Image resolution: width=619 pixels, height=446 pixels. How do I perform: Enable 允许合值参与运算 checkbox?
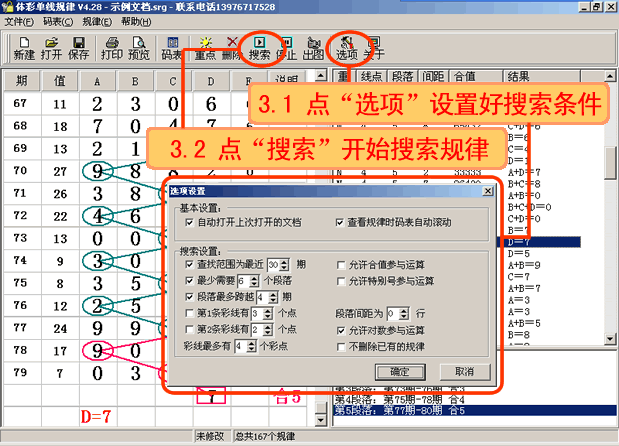point(341,265)
